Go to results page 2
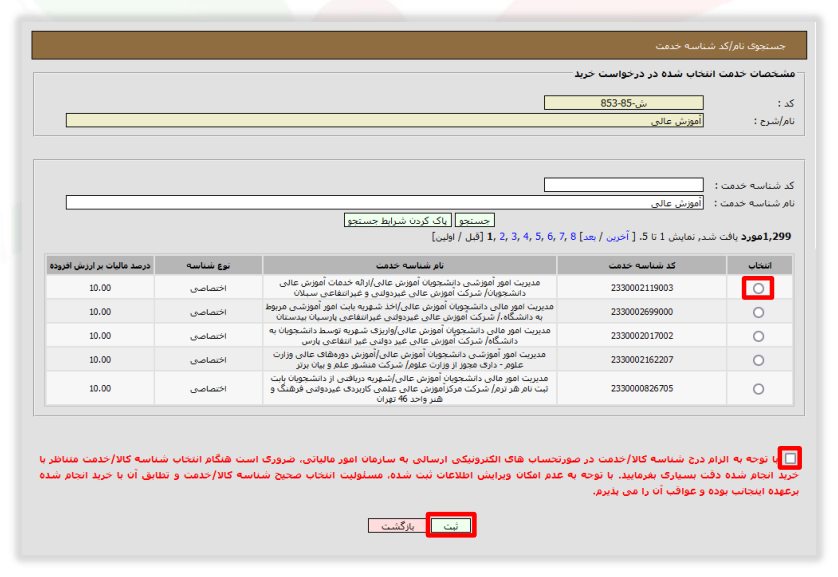Image resolution: width=838 pixels, height=577 pixels. click(502, 237)
